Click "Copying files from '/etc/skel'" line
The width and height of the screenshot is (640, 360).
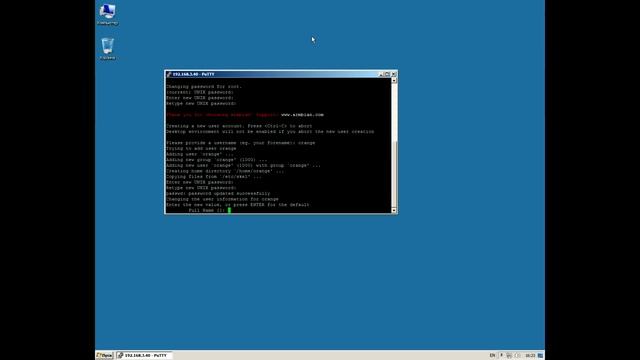pos(213,177)
